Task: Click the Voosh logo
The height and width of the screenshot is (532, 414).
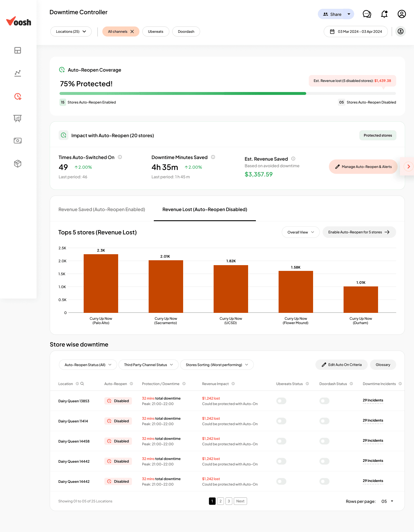Action: (19, 21)
